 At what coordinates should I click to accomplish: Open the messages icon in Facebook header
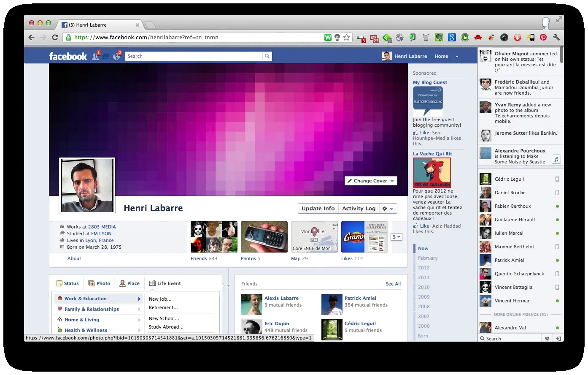(x=106, y=56)
